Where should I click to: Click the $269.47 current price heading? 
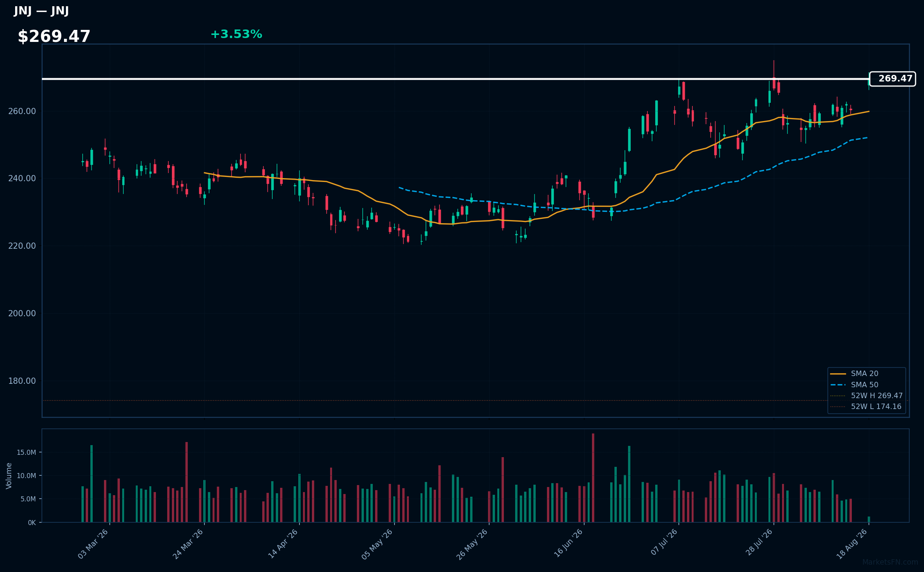tap(54, 36)
